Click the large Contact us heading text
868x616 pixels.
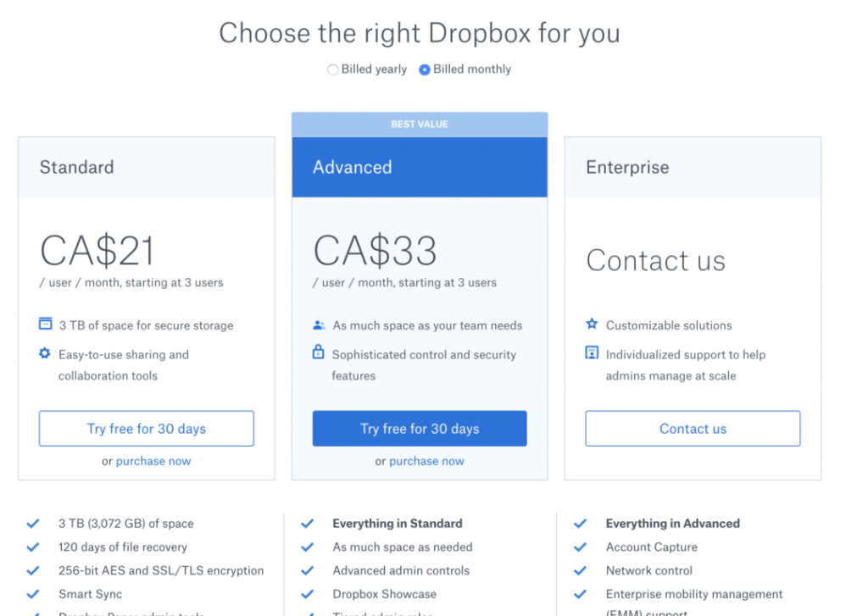click(x=655, y=260)
